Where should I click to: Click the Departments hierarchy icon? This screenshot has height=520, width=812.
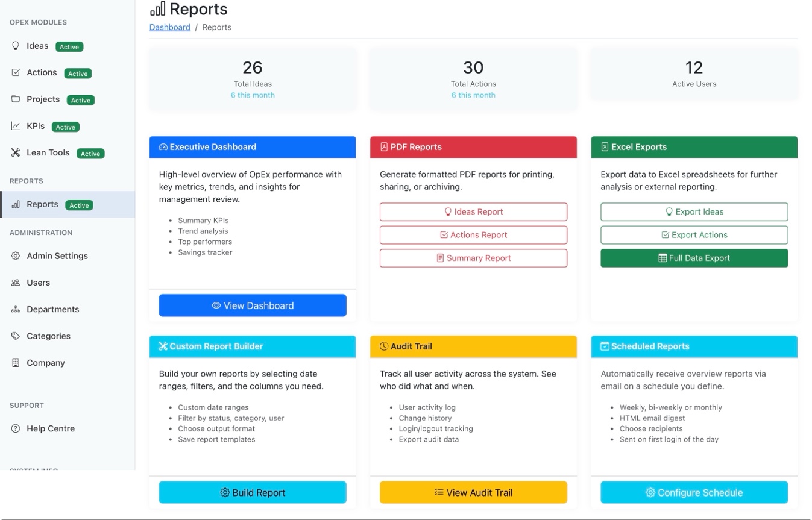click(15, 309)
